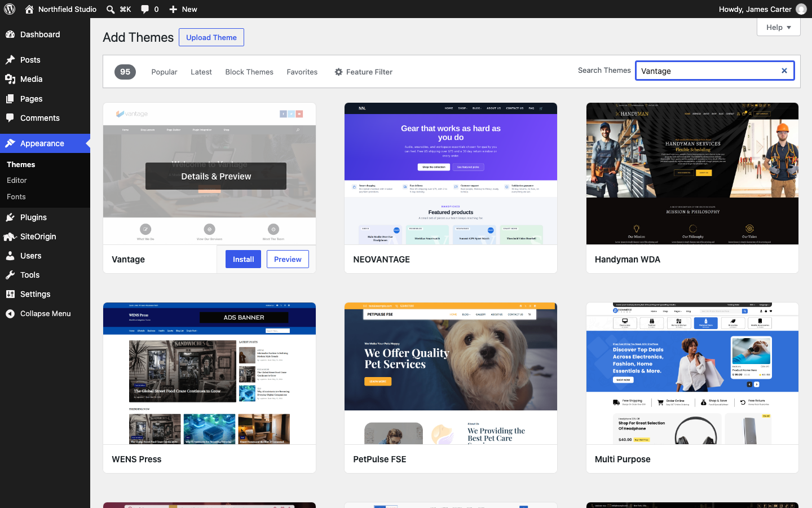The width and height of the screenshot is (812, 508).
Task: Open the Favorites tab
Action: coord(302,72)
